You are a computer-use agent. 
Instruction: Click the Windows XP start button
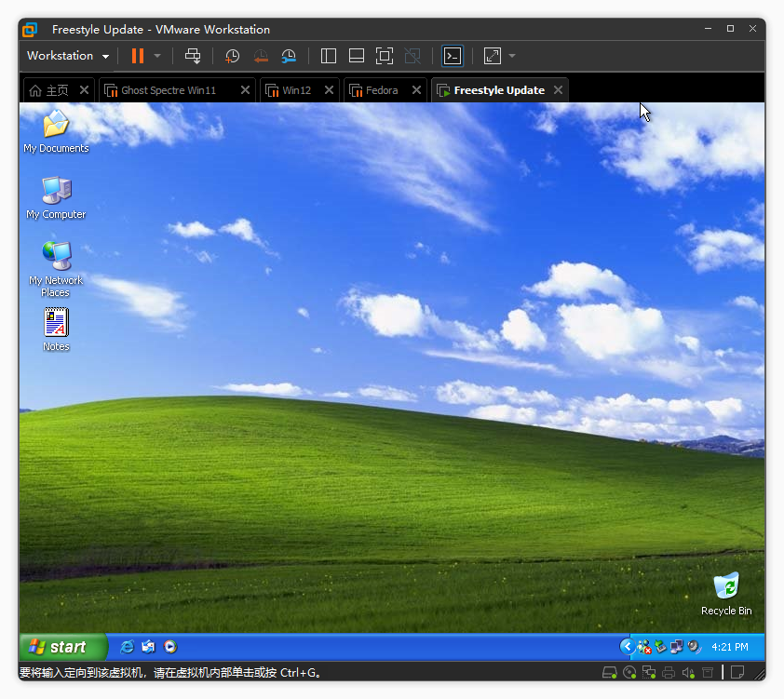(x=62, y=647)
